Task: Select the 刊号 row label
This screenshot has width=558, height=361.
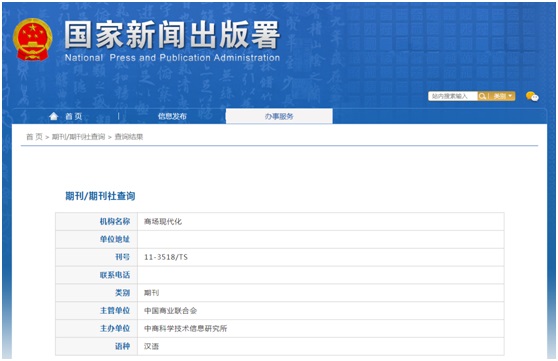Action: (122, 257)
